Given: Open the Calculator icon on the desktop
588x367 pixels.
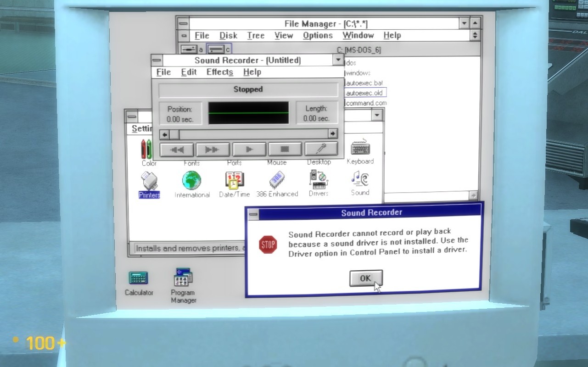Looking at the screenshot, I should pyautogui.click(x=138, y=278).
